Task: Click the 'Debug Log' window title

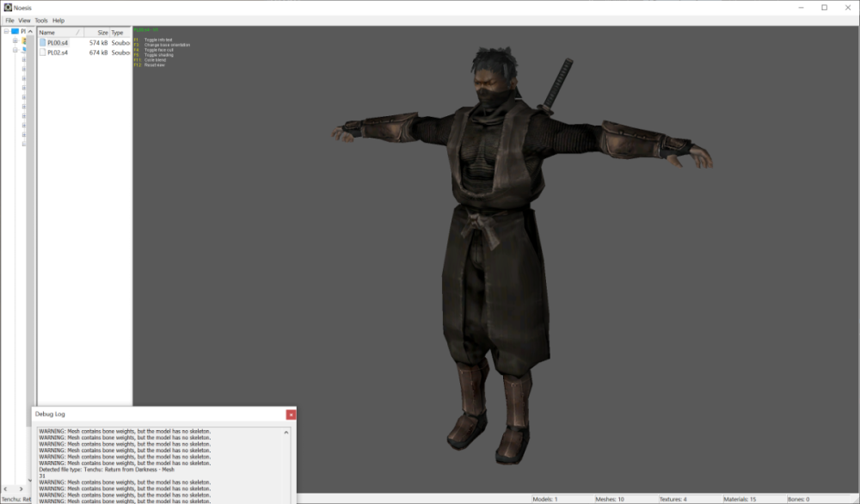Action: point(50,414)
